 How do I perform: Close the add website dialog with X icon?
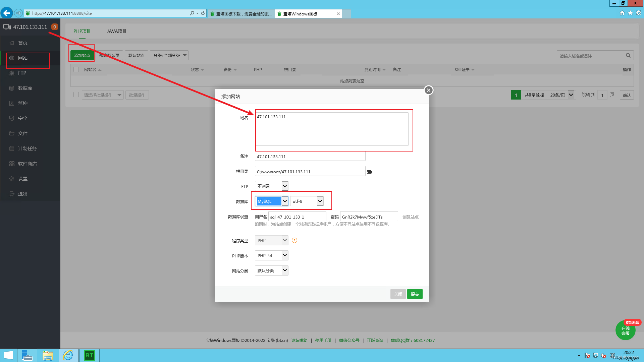click(428, 90)
